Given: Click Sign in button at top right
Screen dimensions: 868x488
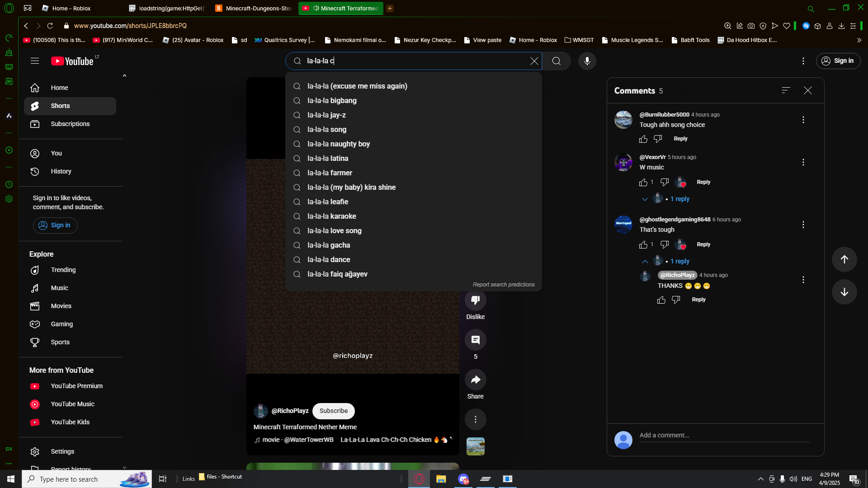Looking at the screenshot, I should pyautogui.click(x=838, y=61).
